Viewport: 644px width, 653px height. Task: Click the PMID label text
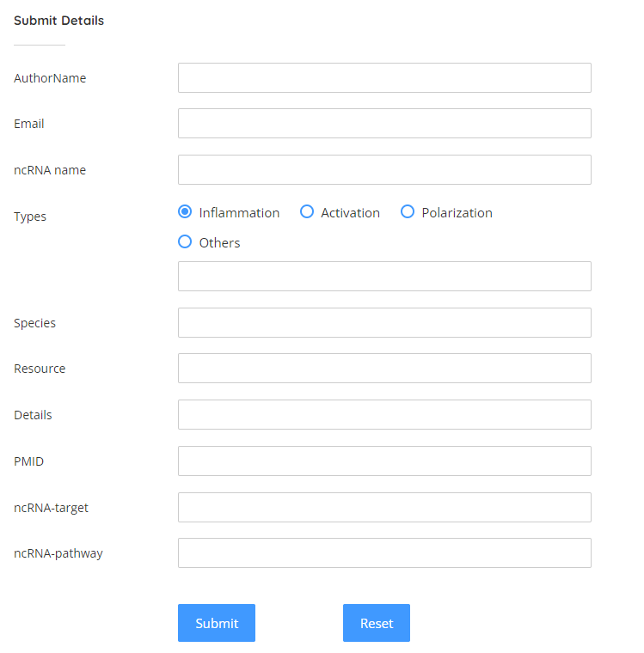(28, 461)
